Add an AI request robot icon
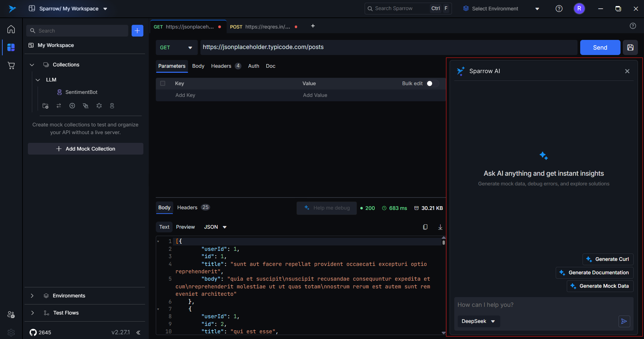 click(x=112, y=106)
